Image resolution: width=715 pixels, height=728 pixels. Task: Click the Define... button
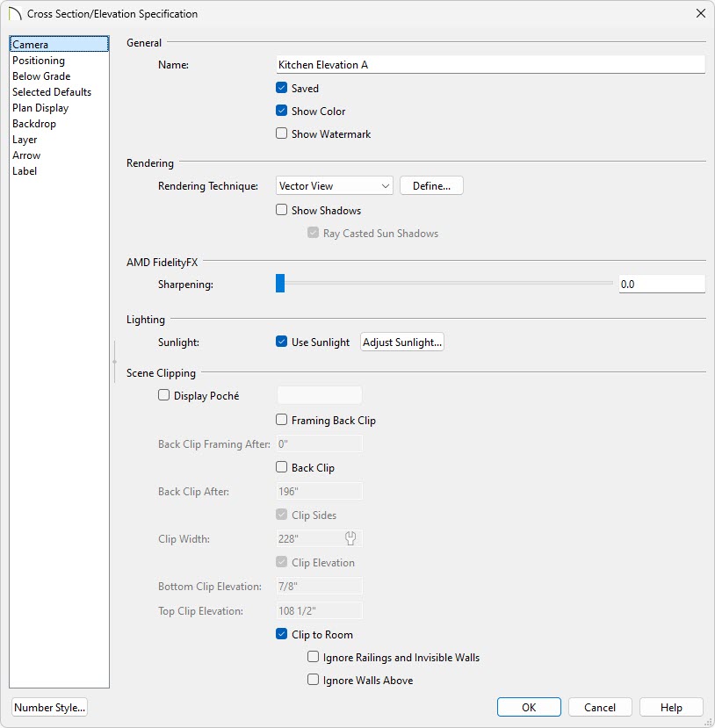[x=431, y=185]
